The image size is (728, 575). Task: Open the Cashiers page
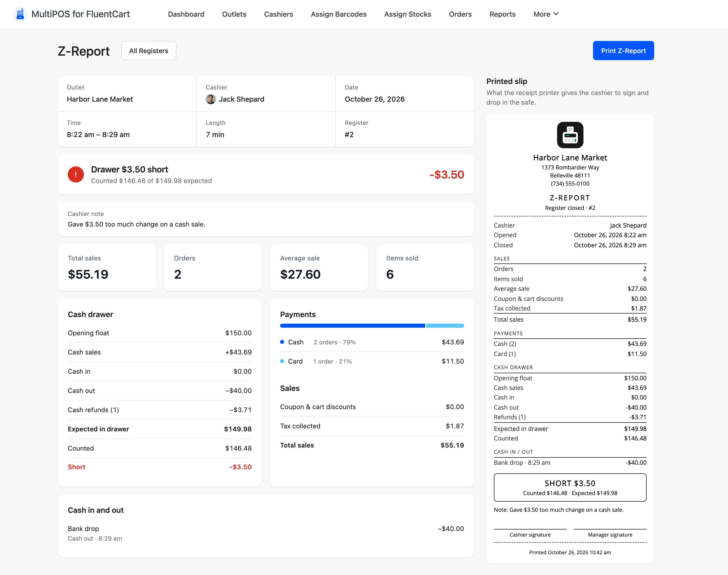(x=278, y=14)
